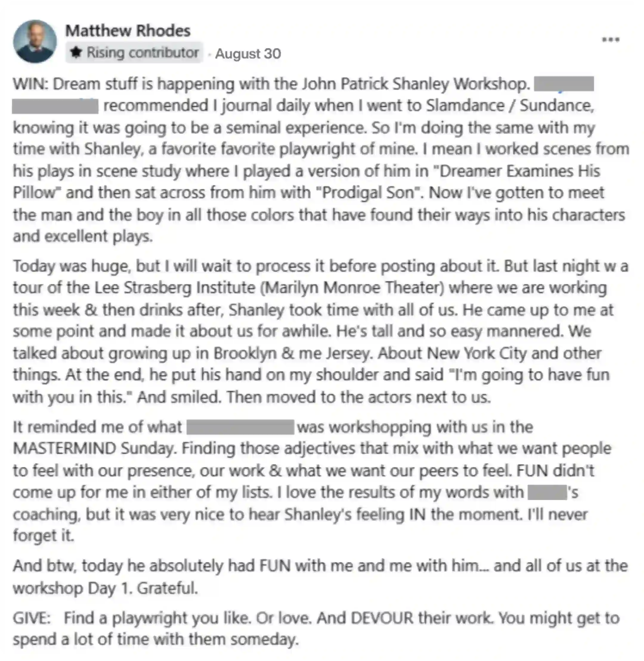
Task: Click the words "And btw, today"
Action: (68, 566)
